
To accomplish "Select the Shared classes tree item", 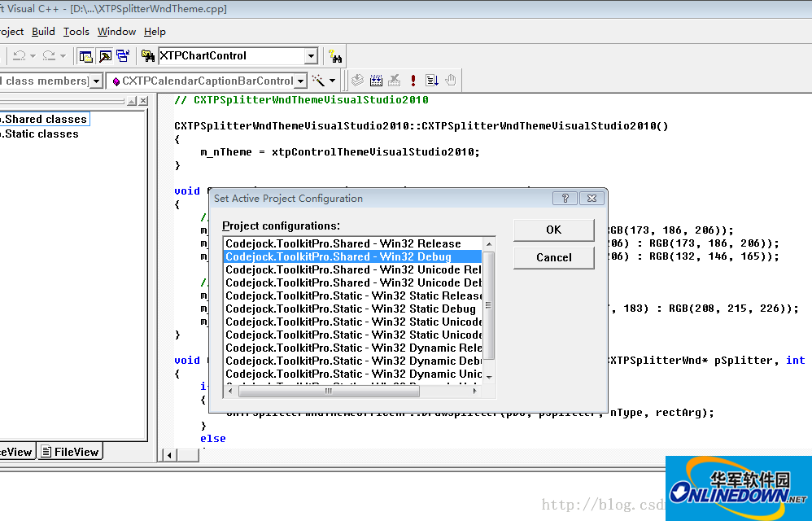I will click(x=45, y=119).
